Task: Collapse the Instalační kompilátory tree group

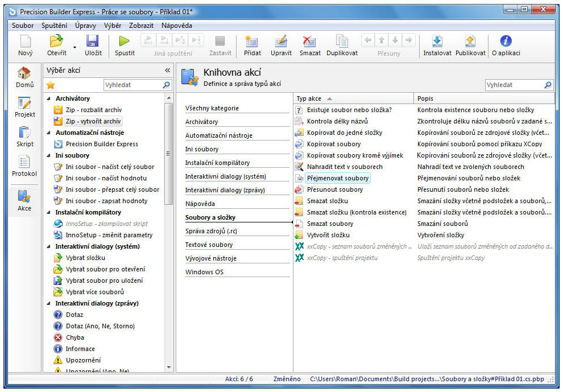Action: (49, 212)
